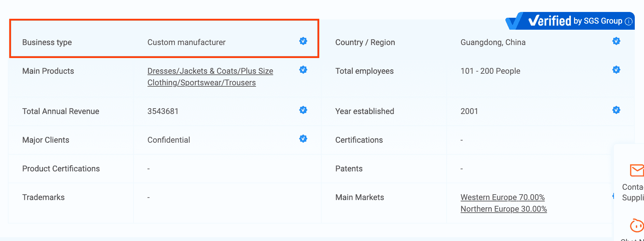The width and height of the screenshot is (644, 241).
Task: Click verified badge for Total employees row
Action: pyautogui.click(x=616, y=70)
